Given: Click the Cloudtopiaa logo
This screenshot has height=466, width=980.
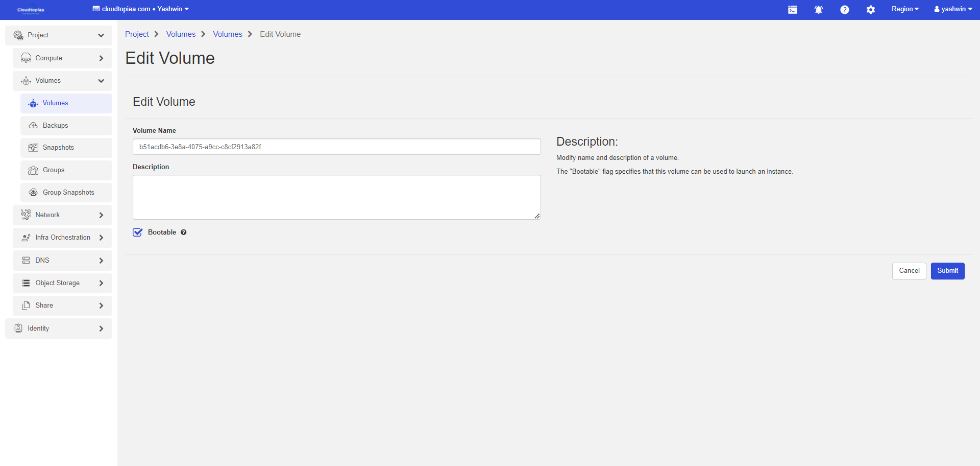Looking at the screenshot, I should coord(31,10).
